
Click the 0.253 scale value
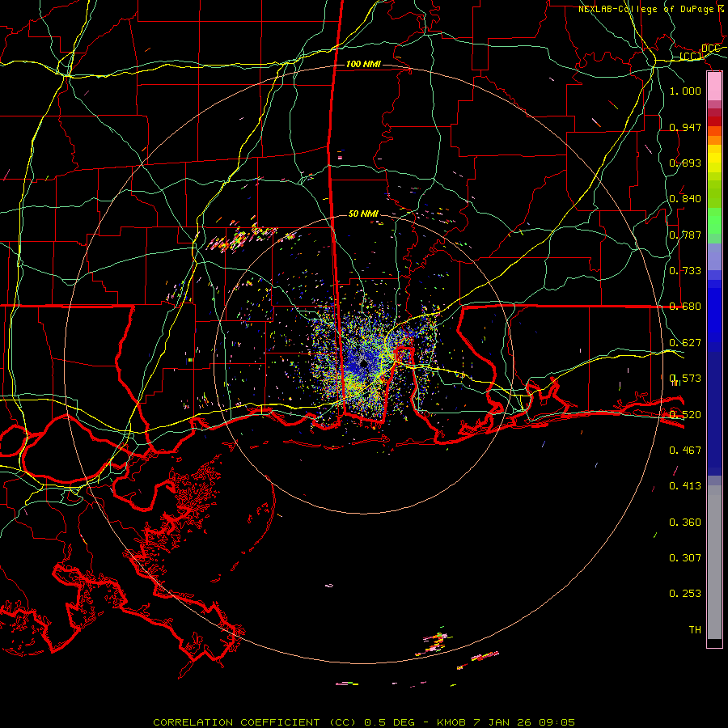tap(685, 594)
